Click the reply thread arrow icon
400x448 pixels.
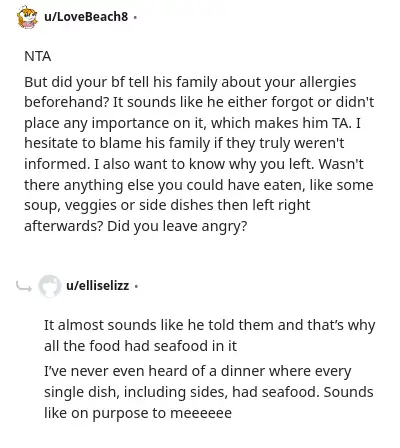coord(24,287)
